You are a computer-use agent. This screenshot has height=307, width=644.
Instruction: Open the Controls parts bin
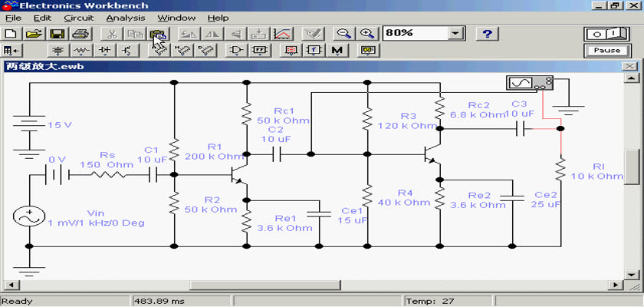click(314, 51)
